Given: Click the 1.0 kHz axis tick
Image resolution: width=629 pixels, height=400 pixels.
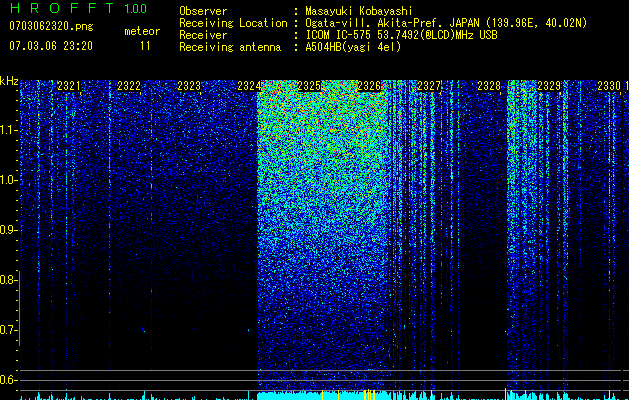Looking at the screenshot, I should point(8,180).
